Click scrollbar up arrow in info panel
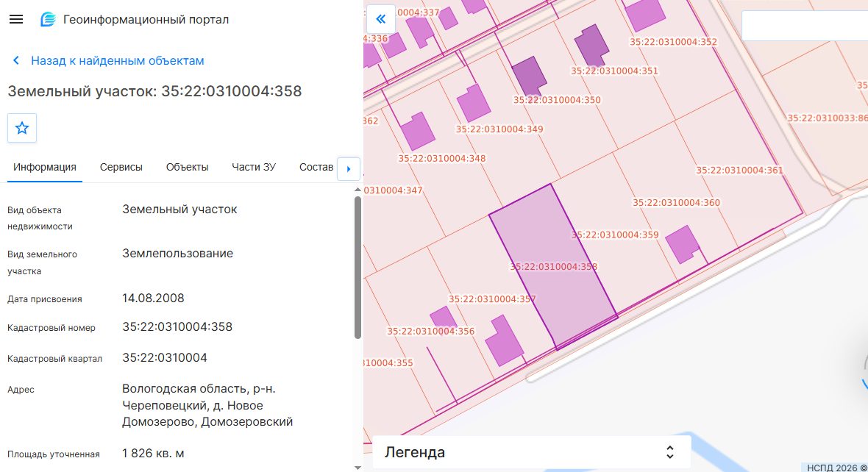This screenshot has height=472, width=868. (357, 190)
